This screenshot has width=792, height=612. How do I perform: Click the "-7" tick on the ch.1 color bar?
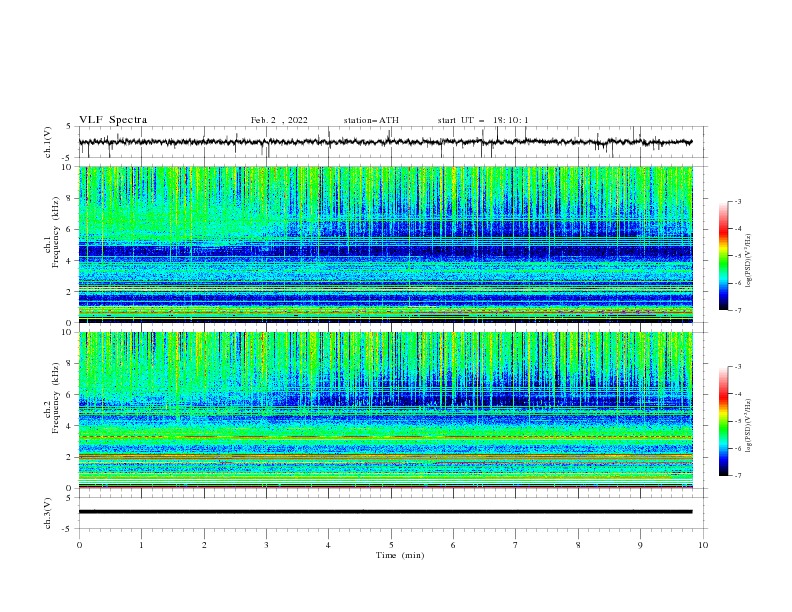(738, 310)
